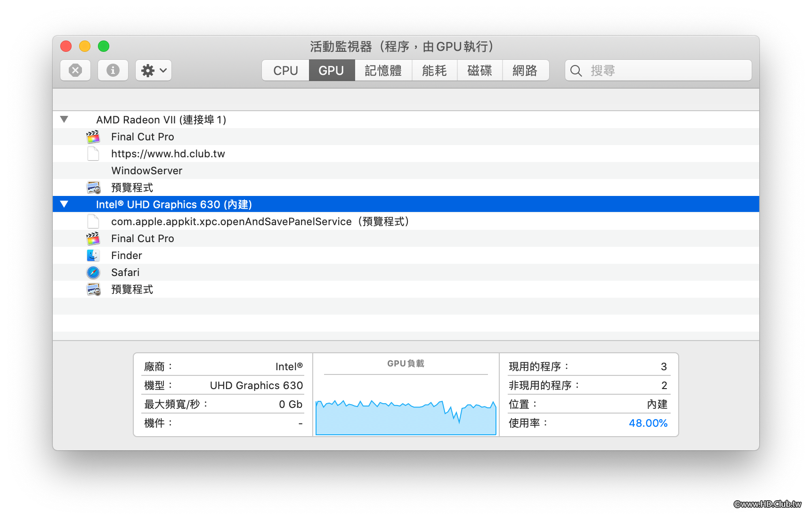
Task: Select the GPU tab
Action: tap(331, 70)
